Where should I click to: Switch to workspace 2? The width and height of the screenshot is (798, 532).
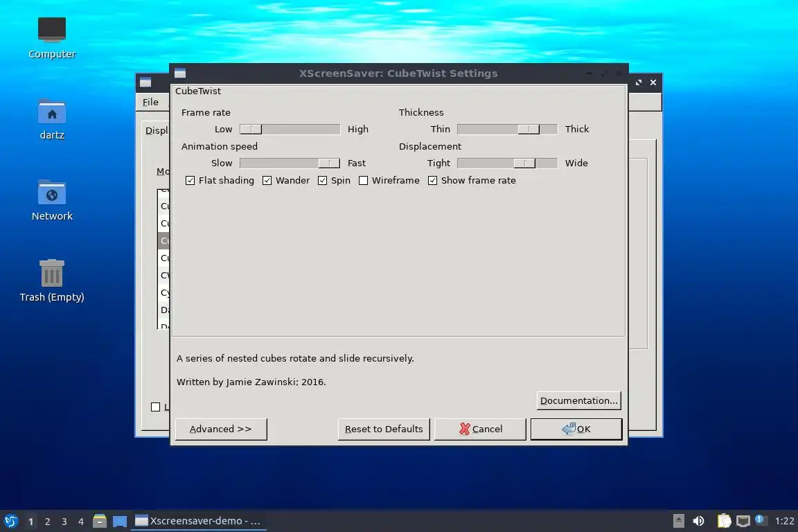tap(48, 522)
